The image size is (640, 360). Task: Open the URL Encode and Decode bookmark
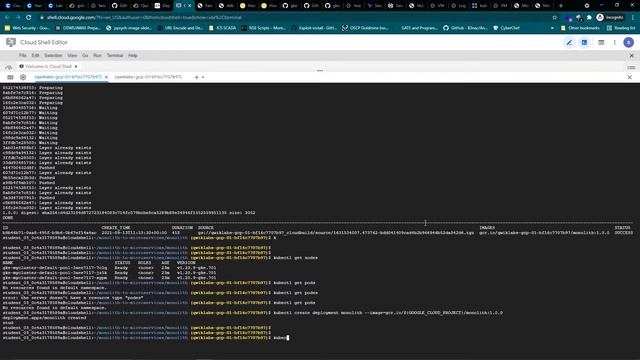point(181,28)
